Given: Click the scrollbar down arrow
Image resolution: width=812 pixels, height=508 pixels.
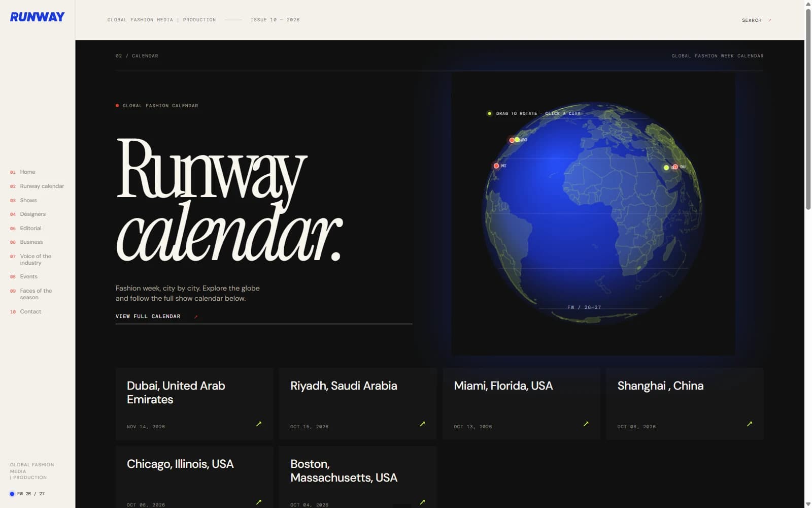Looking at the screenshot, I should click(808, 504).
